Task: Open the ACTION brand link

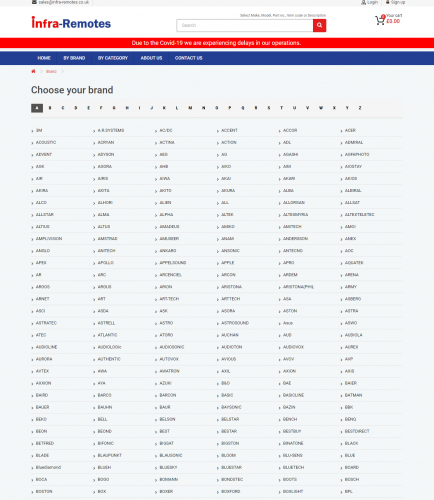Action: (x=229, y=142)
